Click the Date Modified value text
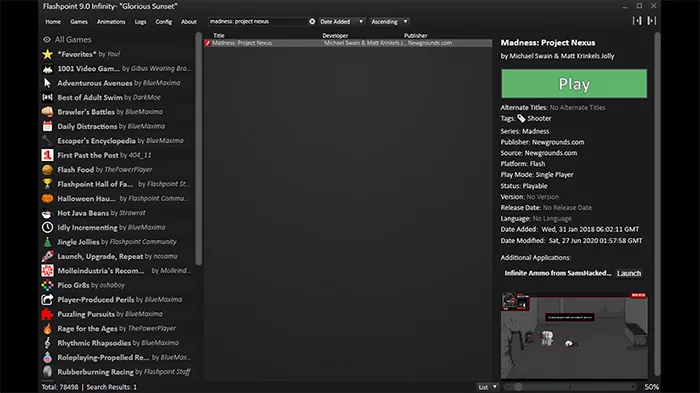Viewport: 700px width, 393px height. click(x=596, y=241)
